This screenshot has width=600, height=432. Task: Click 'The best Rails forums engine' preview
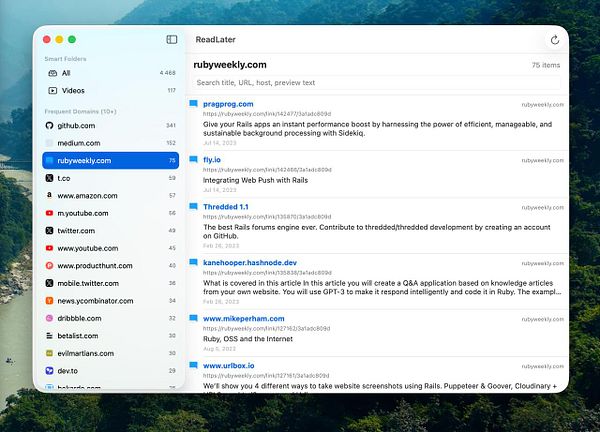(x=377, y=231)
